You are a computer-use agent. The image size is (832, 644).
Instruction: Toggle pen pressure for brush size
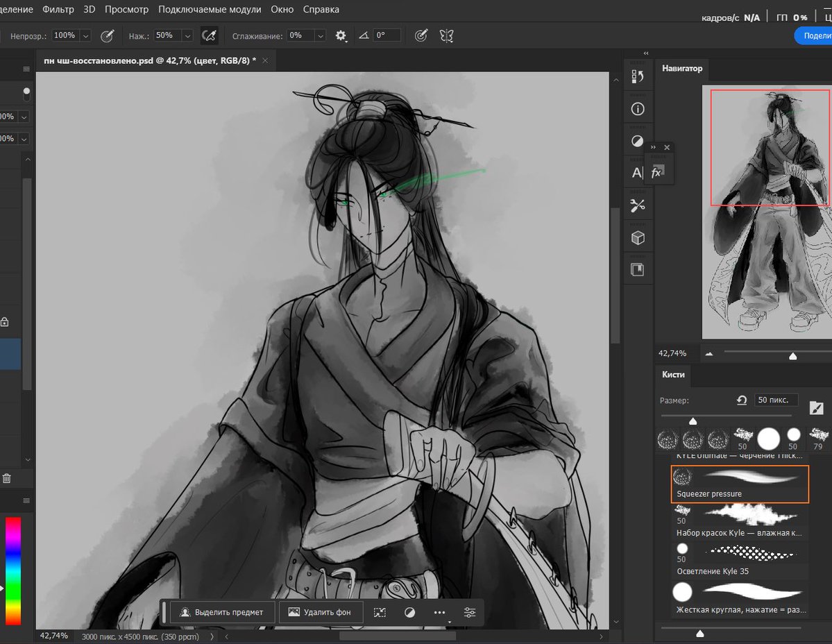(421, 35)
